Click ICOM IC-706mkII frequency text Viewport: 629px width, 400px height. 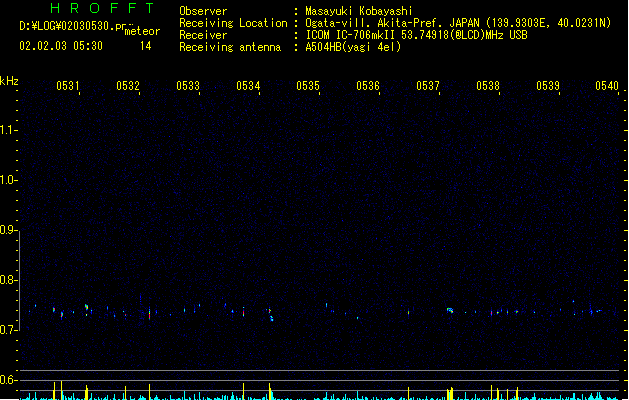416,35
